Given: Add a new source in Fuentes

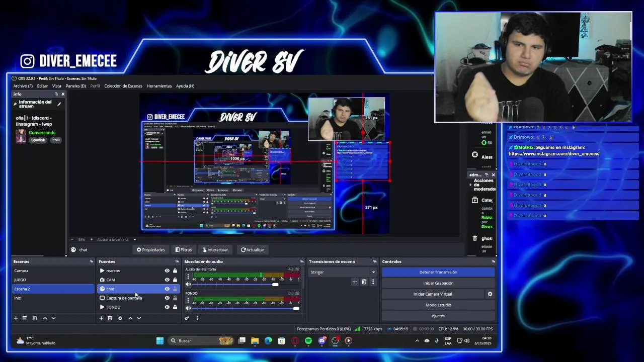Looking at the screenshot, I should point(101,318).
